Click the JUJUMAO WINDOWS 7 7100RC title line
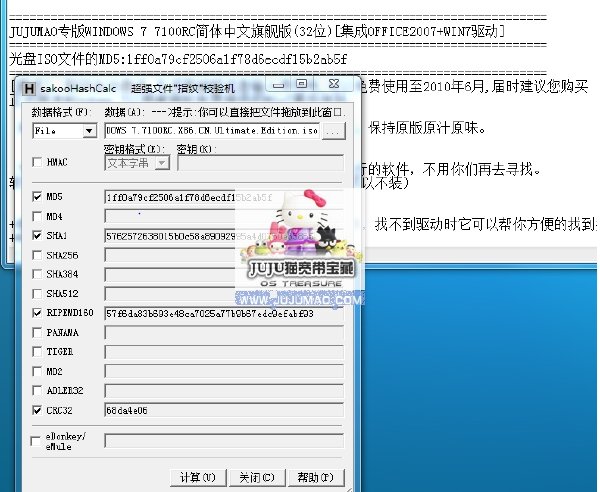This screenshot has height=492, width=600. click(x=257, y=31)
